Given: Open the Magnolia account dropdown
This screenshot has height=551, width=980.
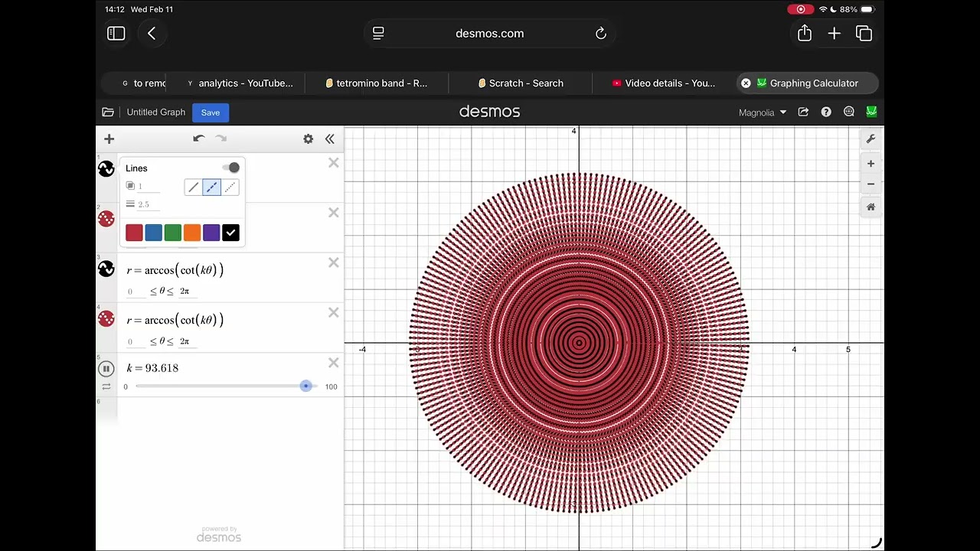Looking at the screenshot, I should (x=763, y=112).
